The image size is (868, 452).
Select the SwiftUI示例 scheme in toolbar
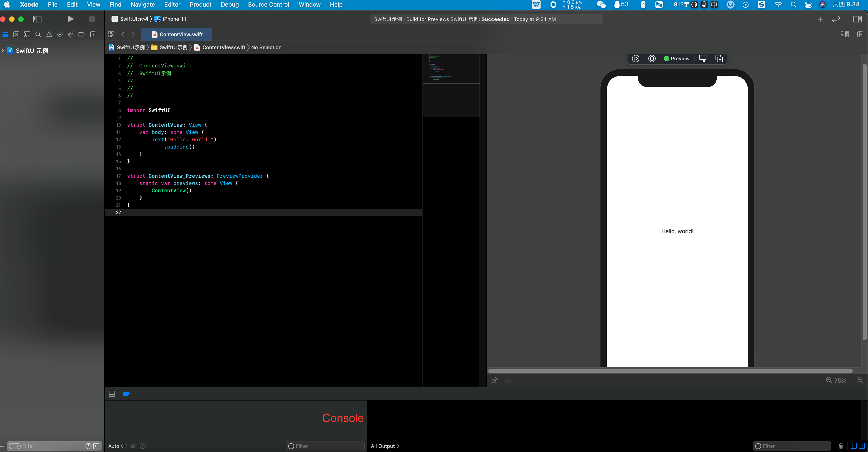tap(130, 19)
